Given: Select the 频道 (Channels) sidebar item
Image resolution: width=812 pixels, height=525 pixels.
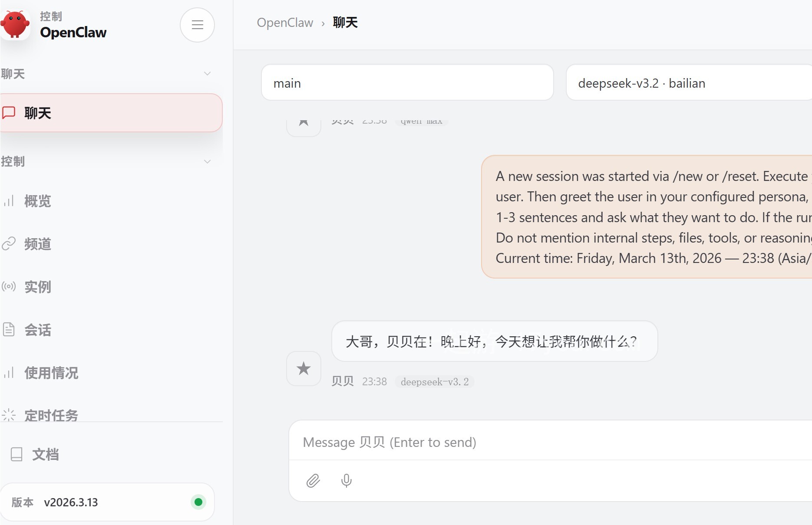Looking at the screenshot, I should 37,243.
